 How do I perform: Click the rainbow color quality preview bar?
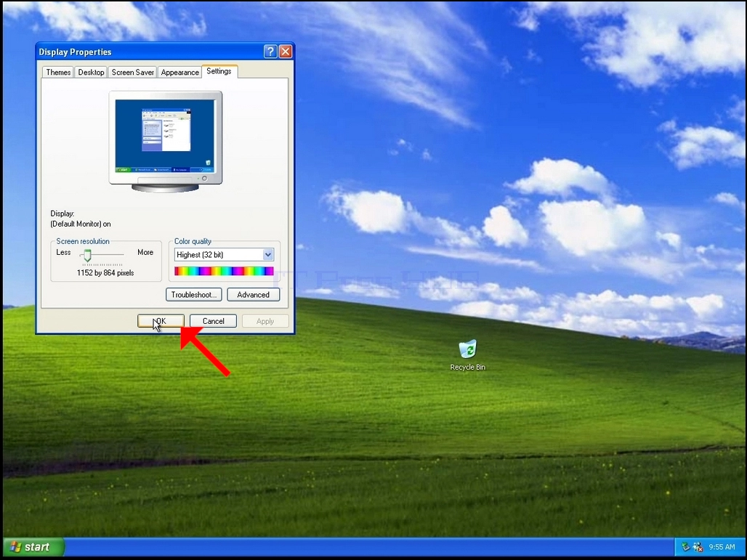coord(224,271)
